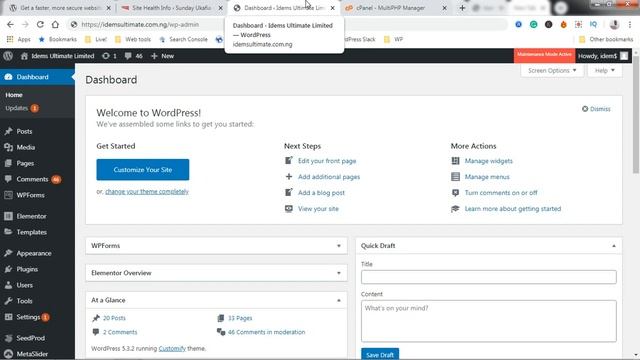Click the page vertical scrollbar
This screenshot has height=360, width=640.
[636, 114]
